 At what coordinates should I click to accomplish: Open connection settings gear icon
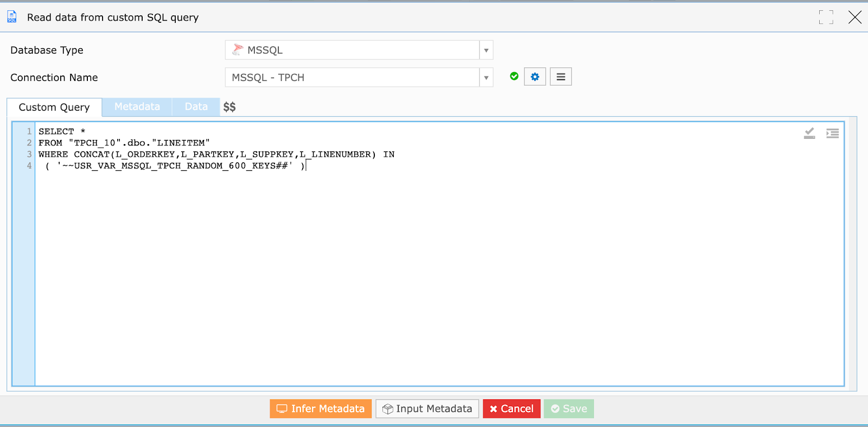[535, 77]
